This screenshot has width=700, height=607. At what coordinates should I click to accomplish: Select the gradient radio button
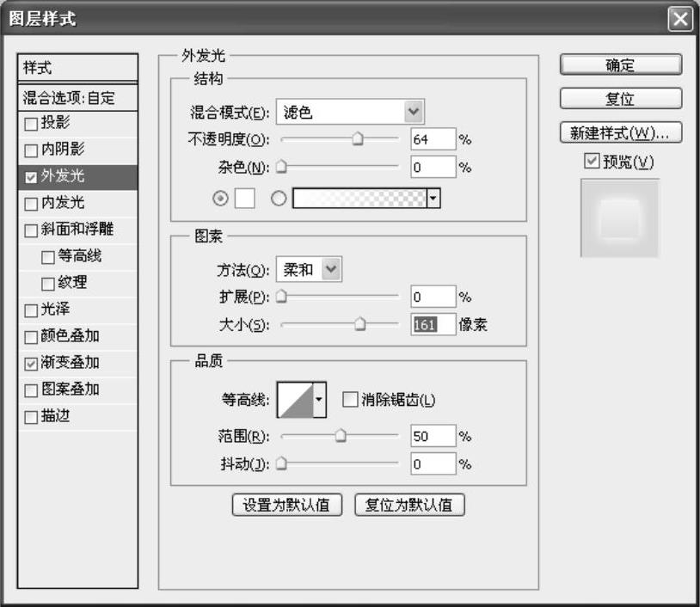tap(279, 198)
